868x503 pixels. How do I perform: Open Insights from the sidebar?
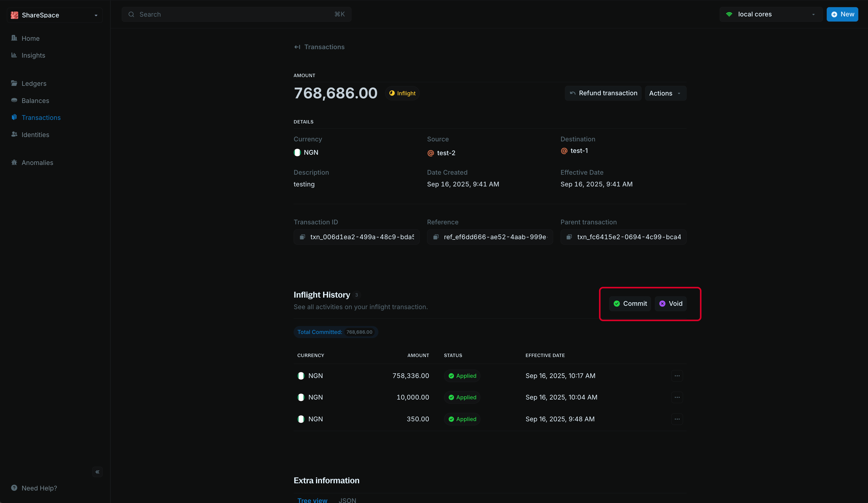coord(33,55)
